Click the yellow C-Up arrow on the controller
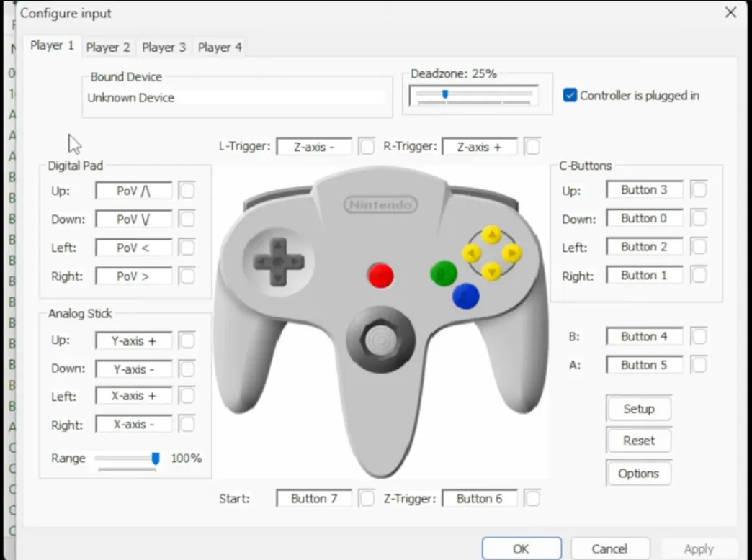Screen dimensions: 752x560 pos(491,233)
